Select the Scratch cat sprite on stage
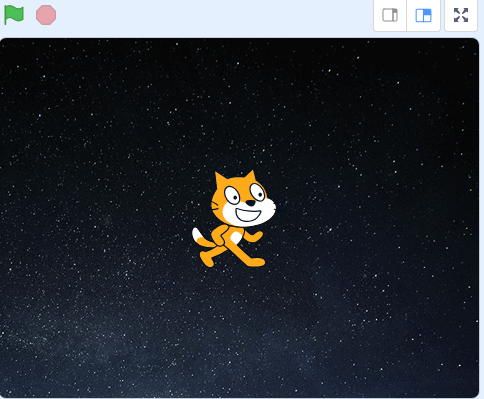The image size is (484, 399). (x=234, y=218)
